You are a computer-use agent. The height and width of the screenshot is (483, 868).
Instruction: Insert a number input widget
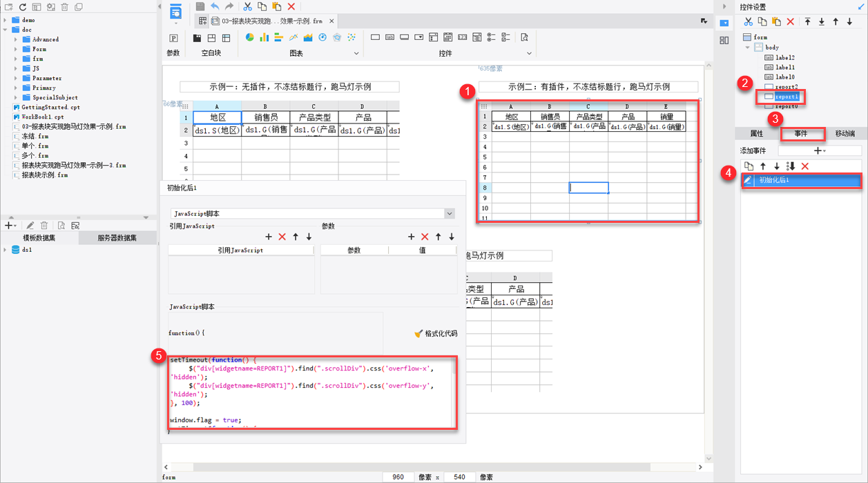pos(463,37)
